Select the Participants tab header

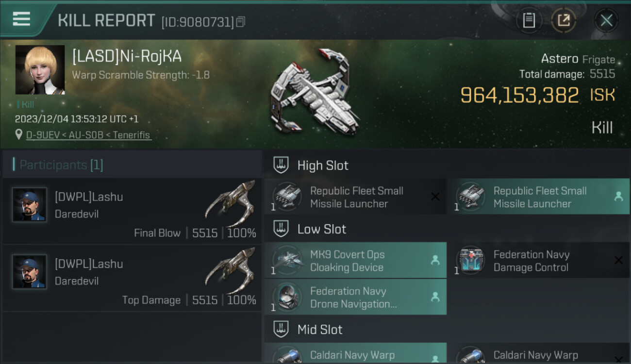(x=61, y=165)
